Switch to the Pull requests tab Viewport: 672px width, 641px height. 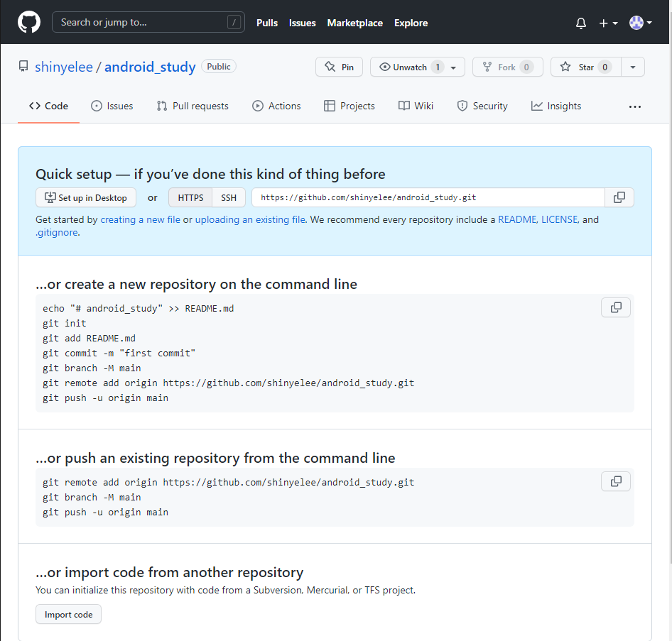(x=193, y=106)
